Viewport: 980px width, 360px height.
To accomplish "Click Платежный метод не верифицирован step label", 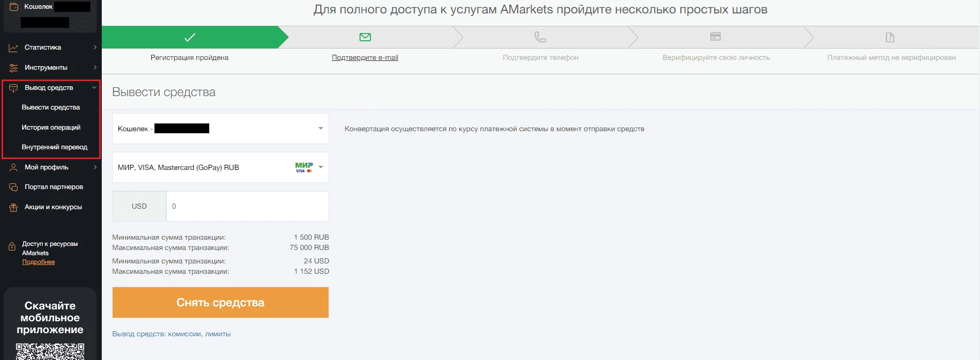I will 892,58.
